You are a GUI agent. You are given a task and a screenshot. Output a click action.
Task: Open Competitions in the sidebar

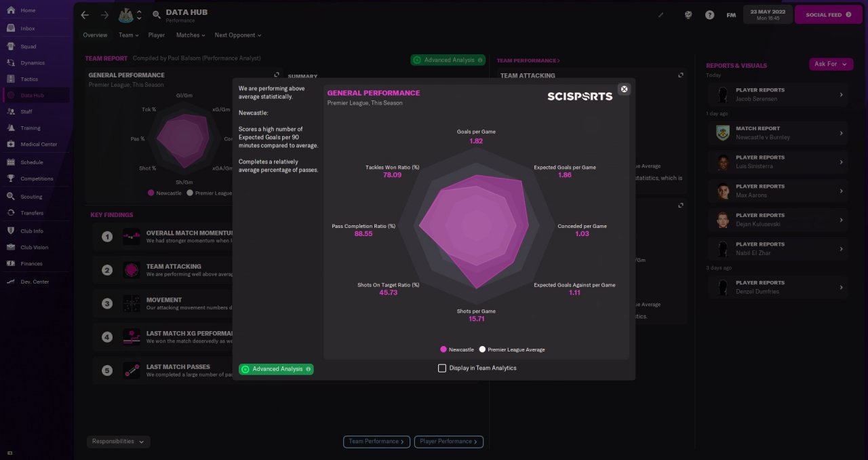pyautogui.click(x=35, y=178)
